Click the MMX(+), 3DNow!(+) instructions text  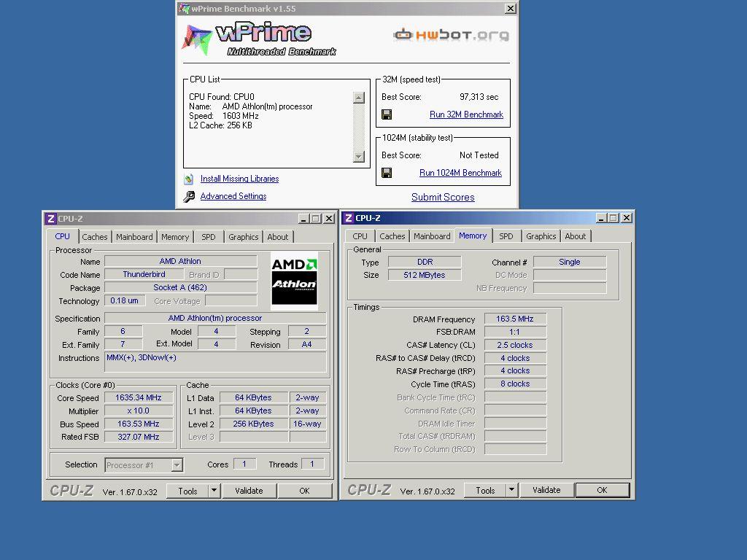click(142, 357)
